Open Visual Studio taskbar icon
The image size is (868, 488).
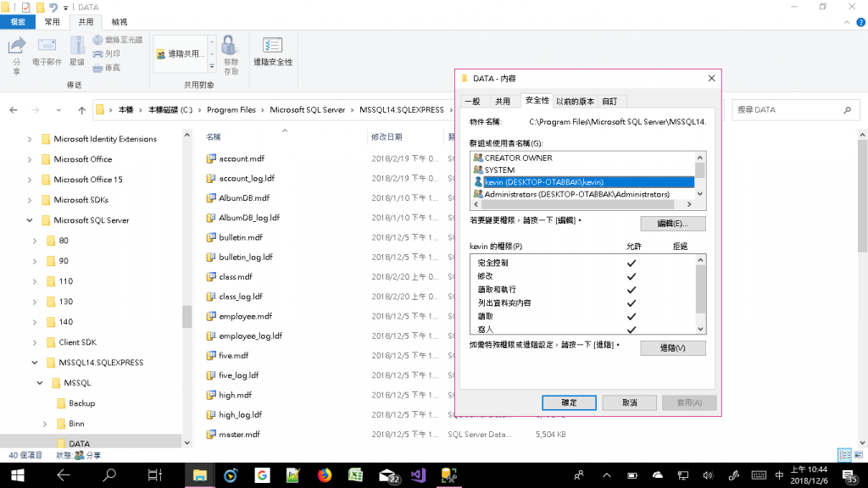(418, 475)
